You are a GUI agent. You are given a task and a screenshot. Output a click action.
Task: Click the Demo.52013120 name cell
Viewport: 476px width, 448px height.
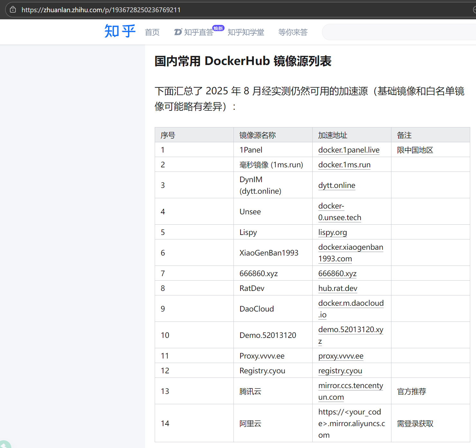(273, 335)
